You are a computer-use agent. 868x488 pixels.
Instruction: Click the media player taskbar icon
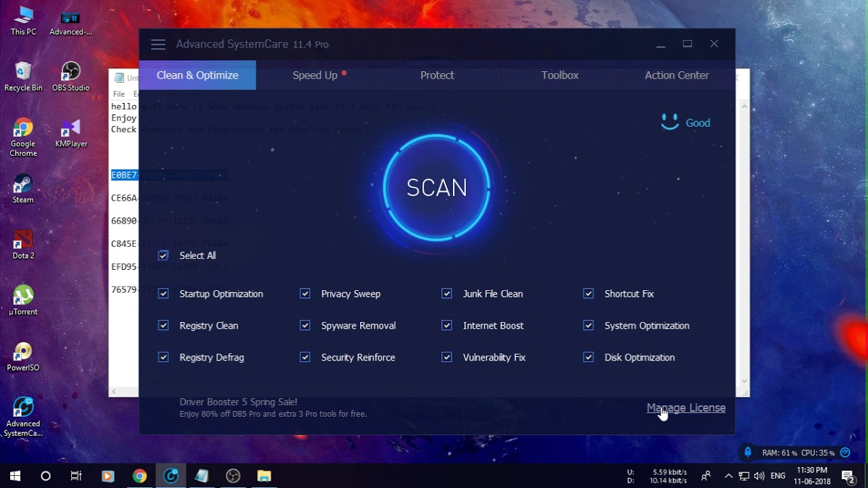[x=107, y=476]
